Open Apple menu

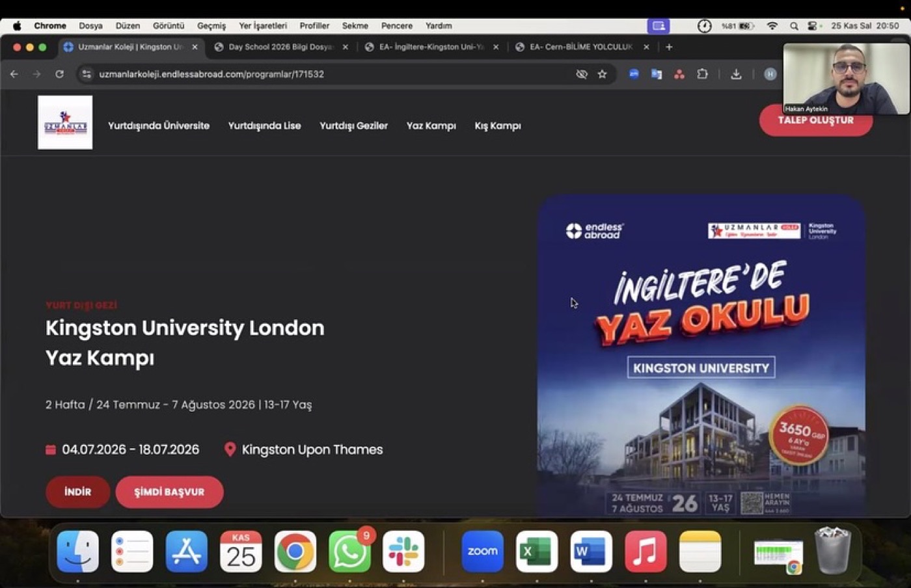point(17,26)
